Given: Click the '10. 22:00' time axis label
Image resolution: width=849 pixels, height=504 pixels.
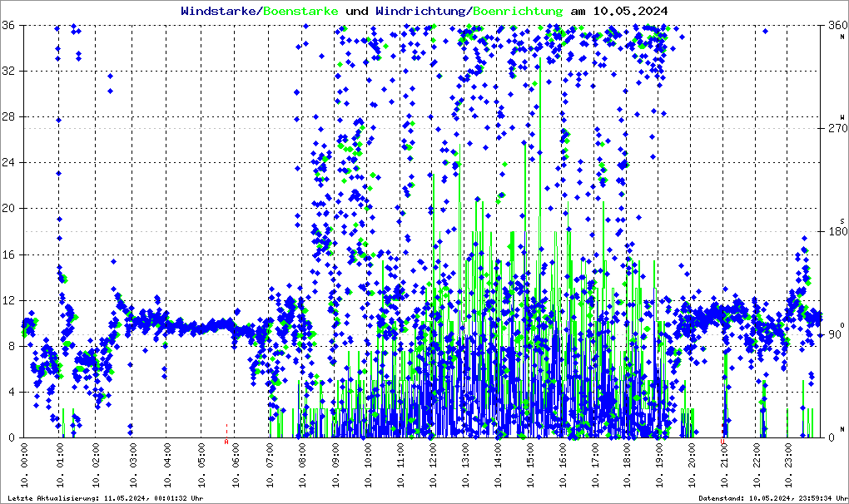Looking at the screenshot, I should (757, 466).
